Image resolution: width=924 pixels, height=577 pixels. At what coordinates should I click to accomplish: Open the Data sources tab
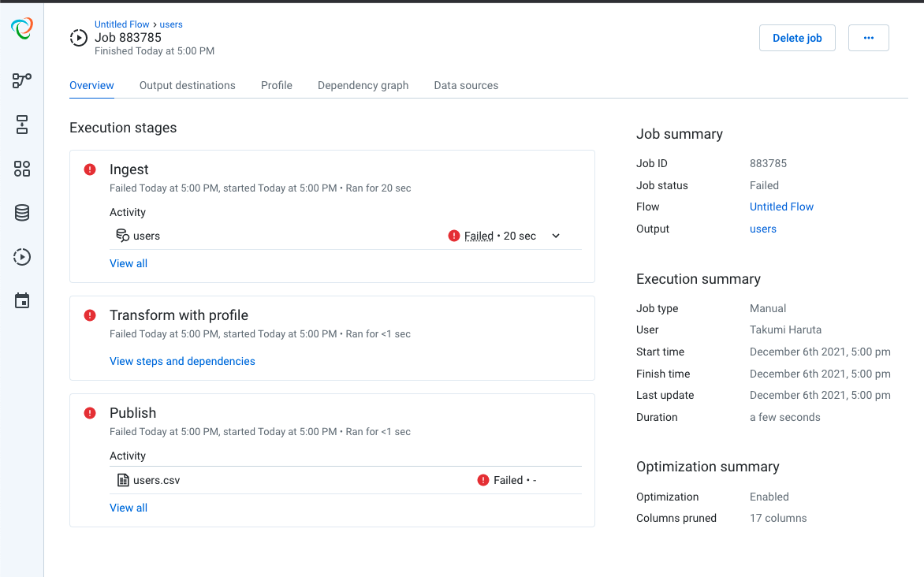pyautogui.click(x=466, y=85)
